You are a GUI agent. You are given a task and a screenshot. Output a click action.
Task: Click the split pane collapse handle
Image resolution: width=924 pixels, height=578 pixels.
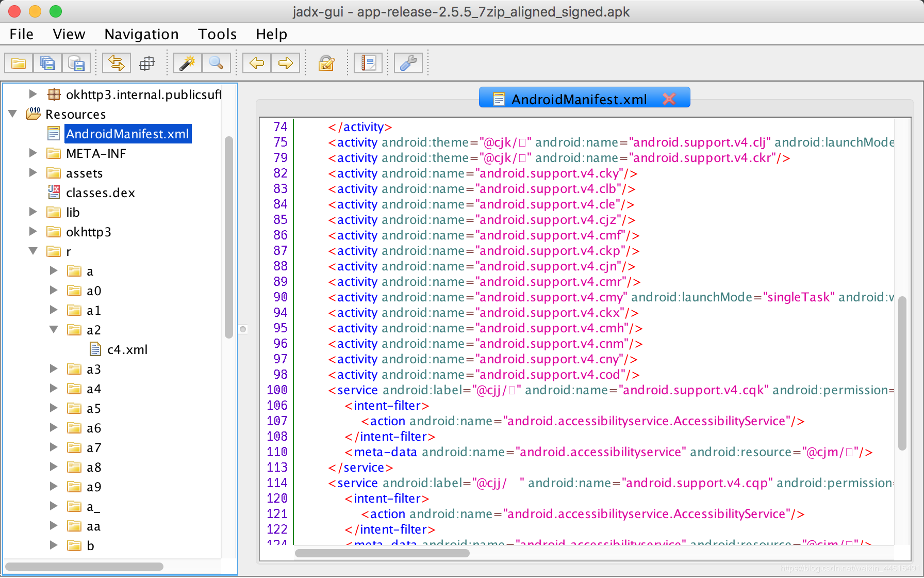(243, 329)
